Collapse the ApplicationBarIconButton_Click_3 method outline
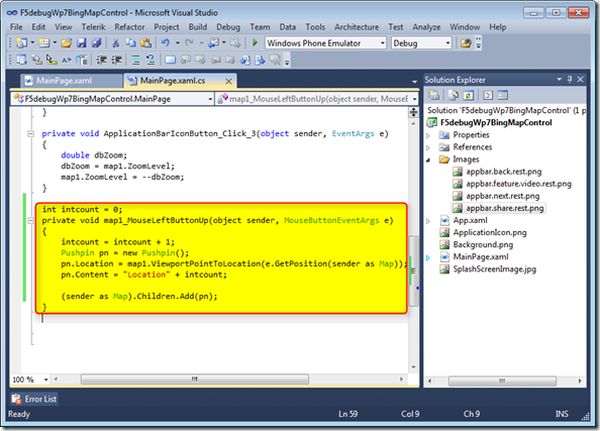 point(31,134)
